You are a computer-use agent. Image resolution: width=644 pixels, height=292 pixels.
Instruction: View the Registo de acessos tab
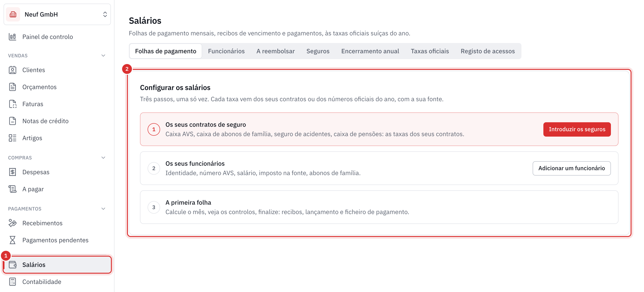[x=487, y=51]
